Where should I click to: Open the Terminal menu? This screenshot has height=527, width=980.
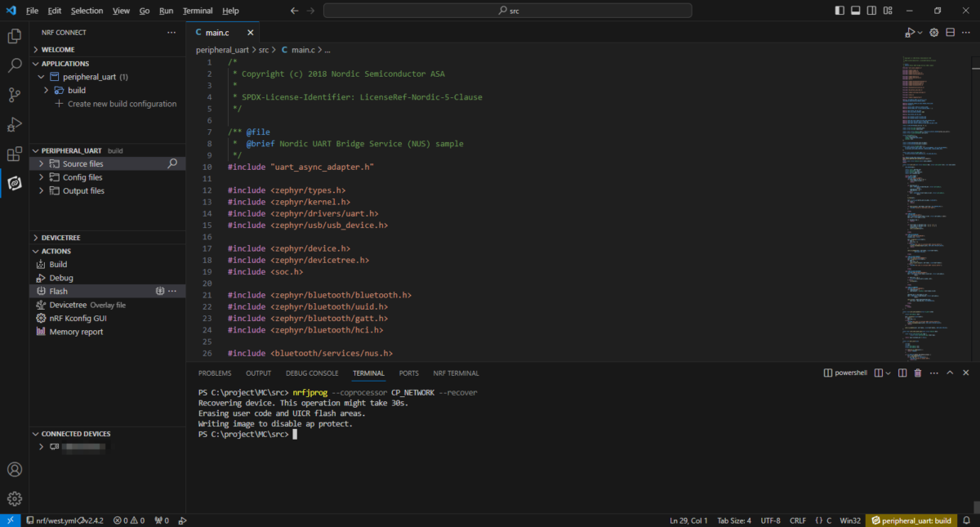(198, 11)
